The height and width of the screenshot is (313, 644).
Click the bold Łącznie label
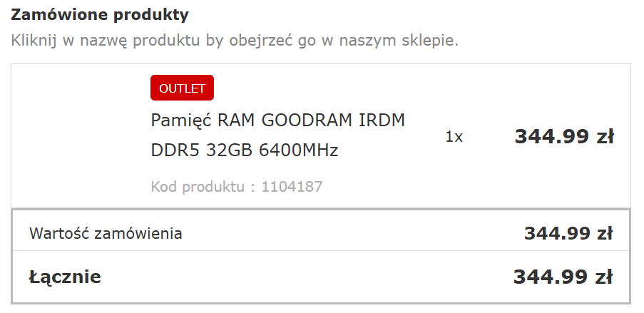pos(65,277)
